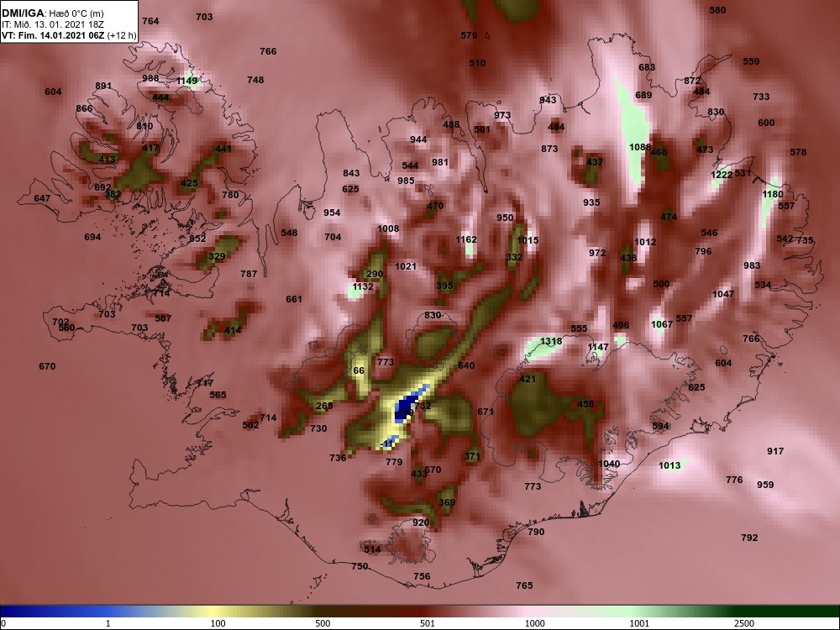Viewport: 840px width, 630px height.
Task: Click the 792 height value
Action: pos(749,538)
